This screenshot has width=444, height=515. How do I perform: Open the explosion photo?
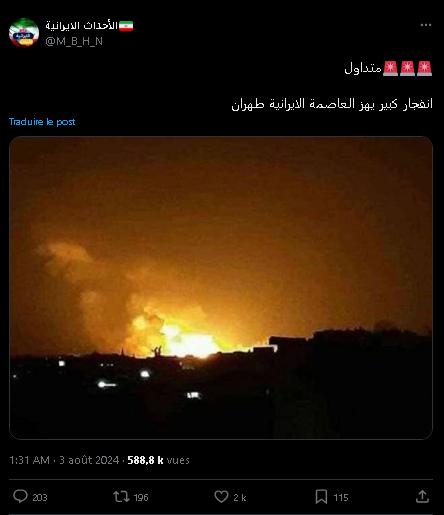[221, 288]
